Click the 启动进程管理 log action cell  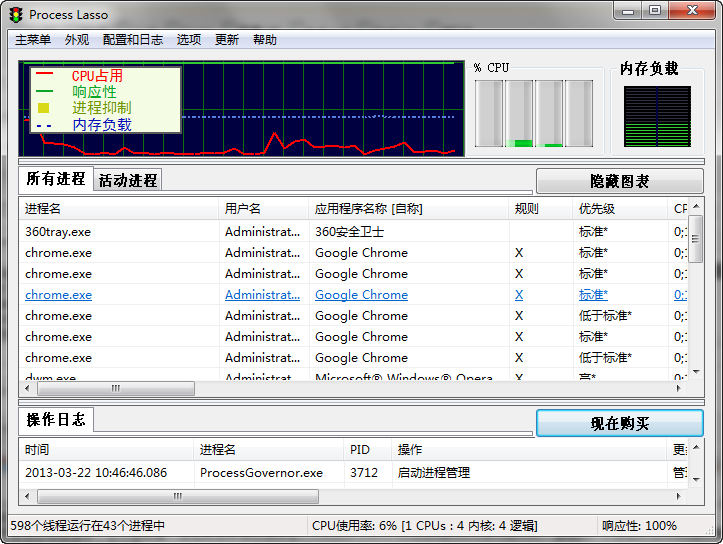433,473
